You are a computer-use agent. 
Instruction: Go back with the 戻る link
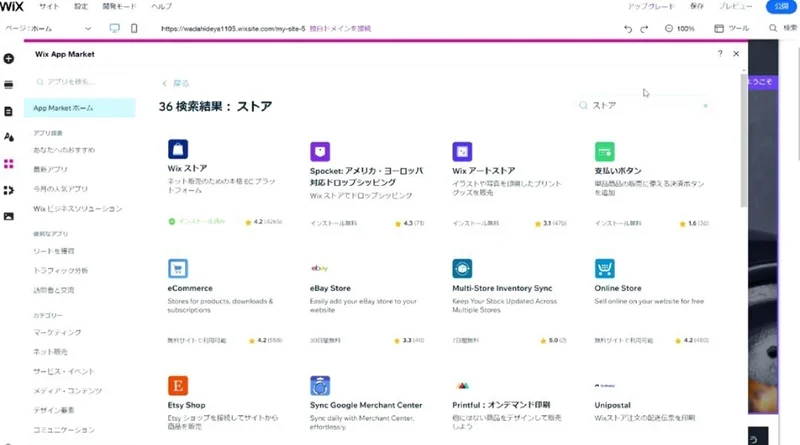[176, 83]
